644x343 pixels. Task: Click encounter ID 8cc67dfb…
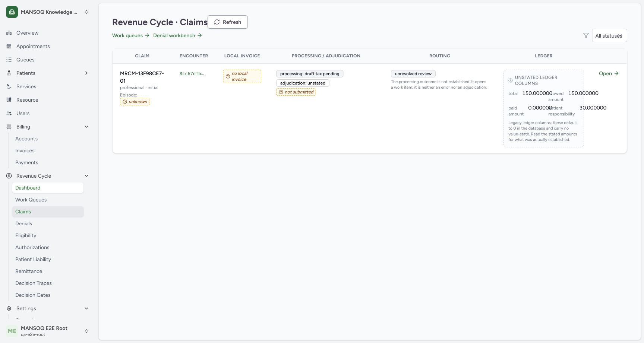(x=192, y=74)
